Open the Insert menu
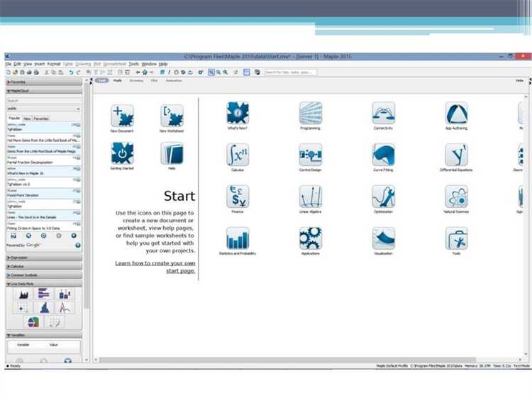The image size is (532, 398). click(x=39, y=64)
